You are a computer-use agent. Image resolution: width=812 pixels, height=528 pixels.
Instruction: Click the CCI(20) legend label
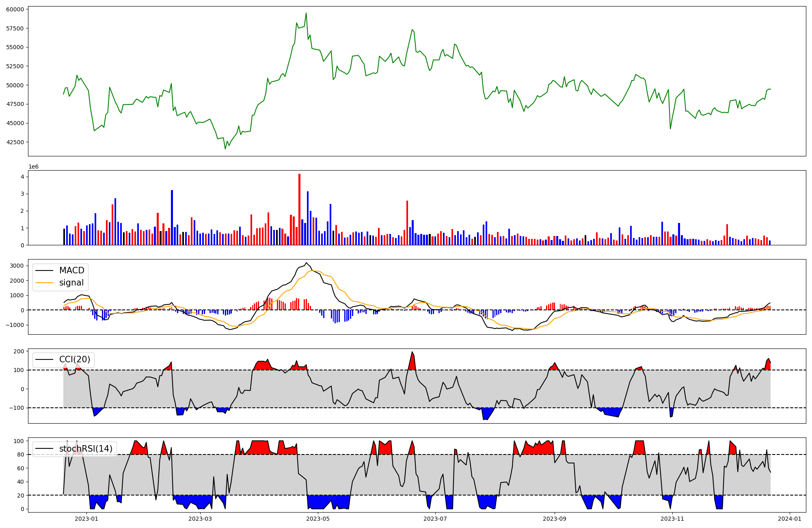[x=75, y=359]
